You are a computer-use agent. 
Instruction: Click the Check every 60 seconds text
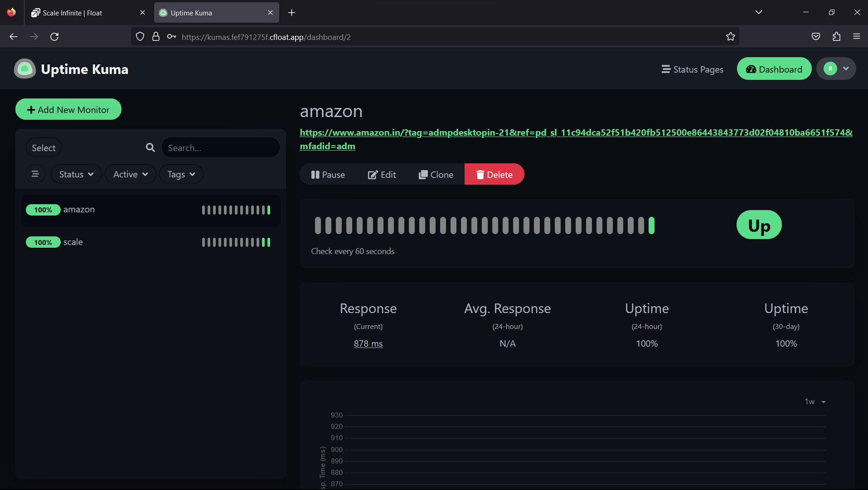pyautogui.click(x=353, y=251)
